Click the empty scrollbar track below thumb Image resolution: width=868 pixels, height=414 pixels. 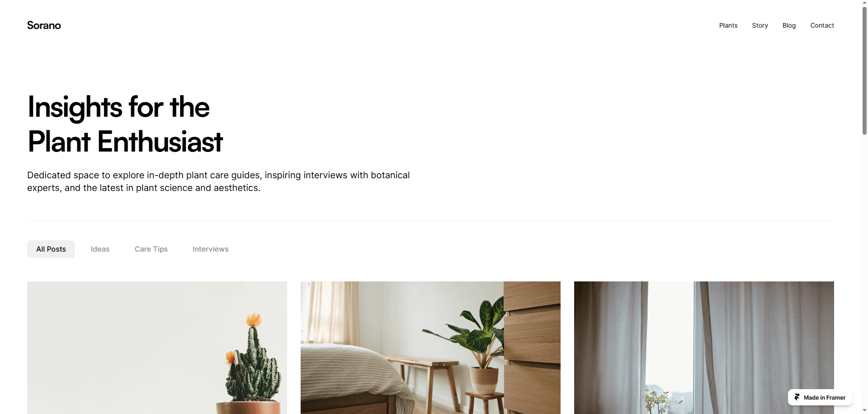tap(864, 271)
